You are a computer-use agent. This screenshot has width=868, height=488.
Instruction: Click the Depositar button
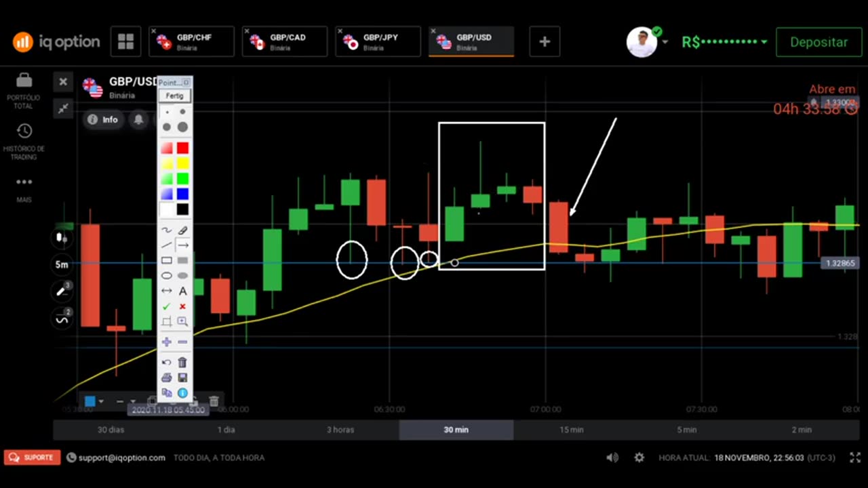(x=818, y=42)
